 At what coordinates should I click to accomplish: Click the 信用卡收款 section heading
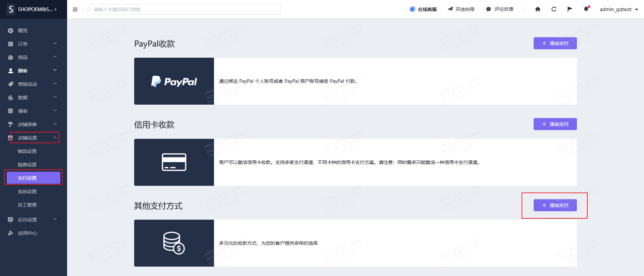point(154,125)
